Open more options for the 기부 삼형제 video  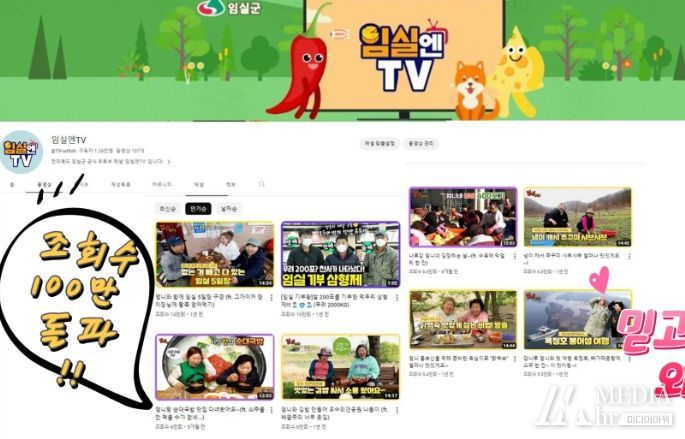[397, 298]
